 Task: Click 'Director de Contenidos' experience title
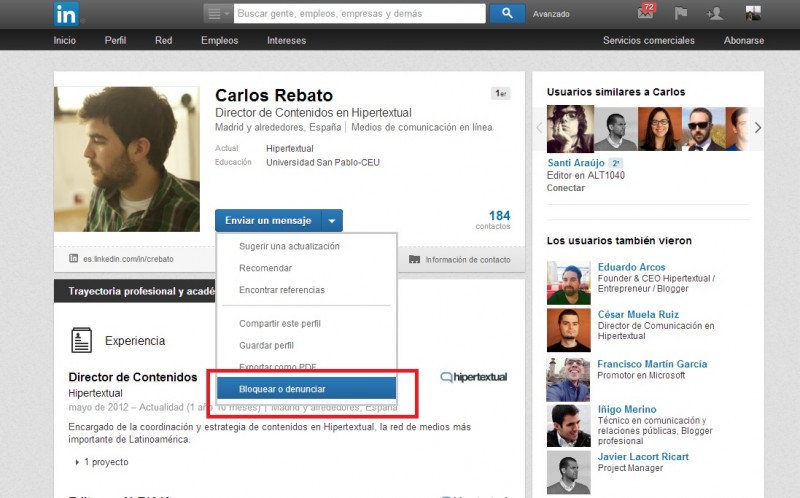pos(133,377)
